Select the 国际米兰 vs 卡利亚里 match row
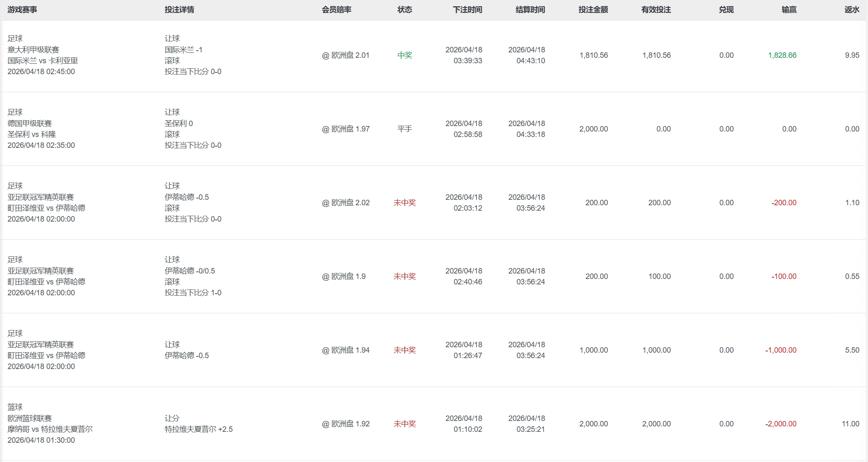Screen dimensions: 868x462 click(43, 61)
